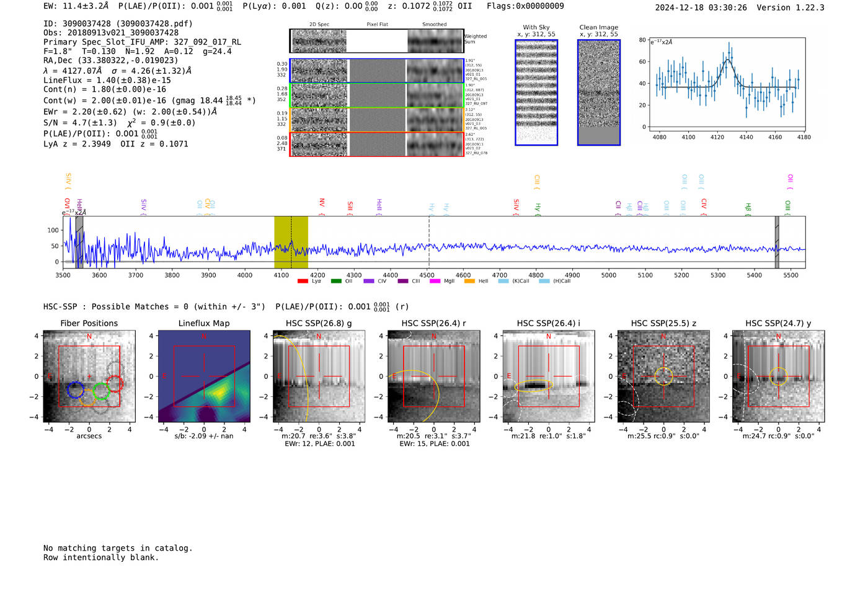Select the orange-outlined 2D fiber spectrum row
The width and height of the screenshot is (868, 591).
(x=377, y=120)
